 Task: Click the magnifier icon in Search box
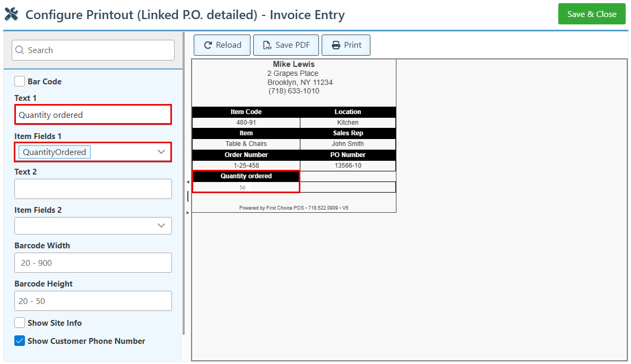(20, 50)
